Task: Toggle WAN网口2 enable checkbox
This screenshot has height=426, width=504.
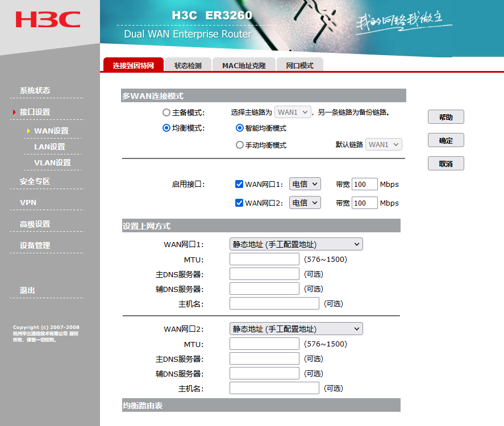Action: pyautogui.click(x=239, y=203)
